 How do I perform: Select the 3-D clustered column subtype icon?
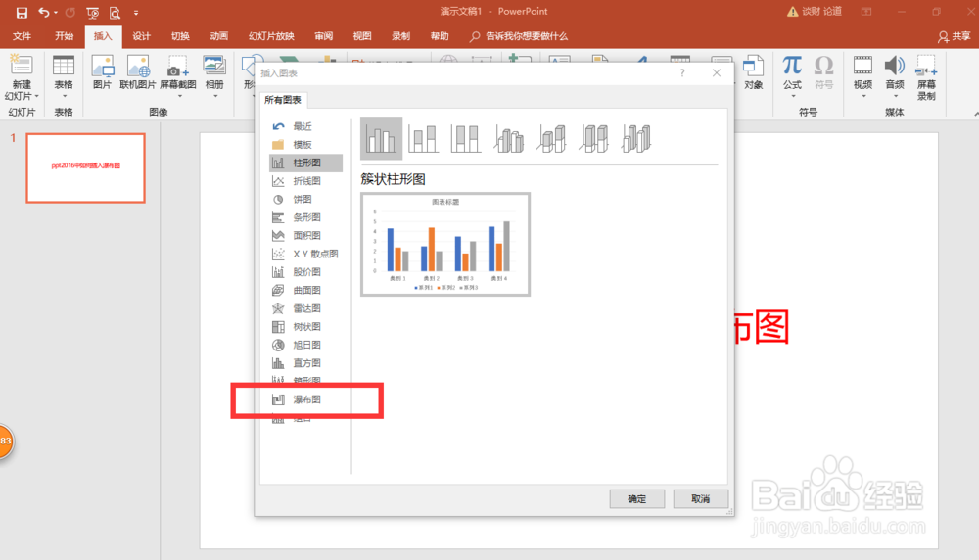point(509,139)
